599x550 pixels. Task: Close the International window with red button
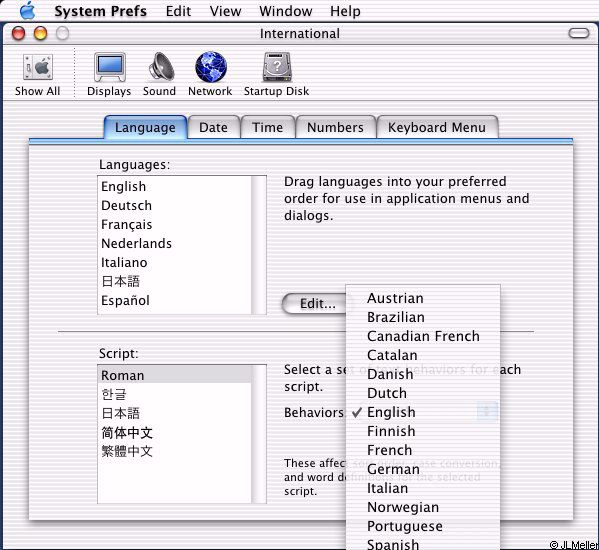pyautogui.click(x=18, y=33)
